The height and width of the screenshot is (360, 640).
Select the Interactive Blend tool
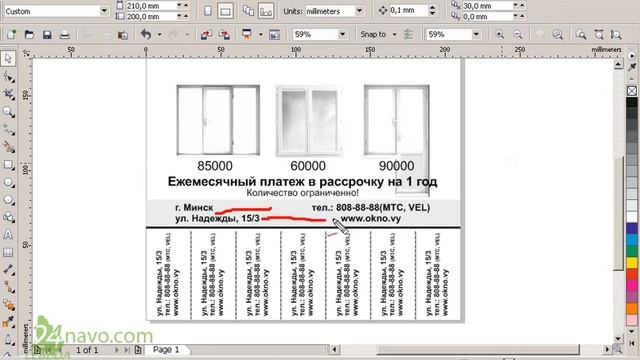[x=8, y=305]
